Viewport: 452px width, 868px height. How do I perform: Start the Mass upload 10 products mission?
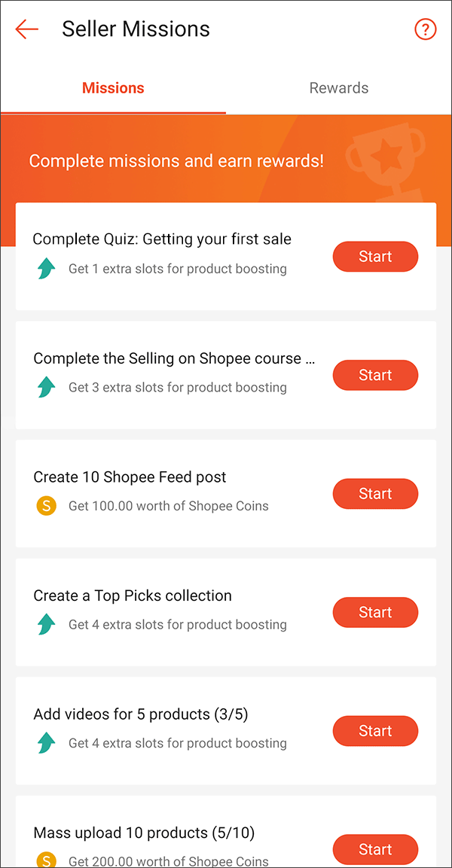point(375,849)
